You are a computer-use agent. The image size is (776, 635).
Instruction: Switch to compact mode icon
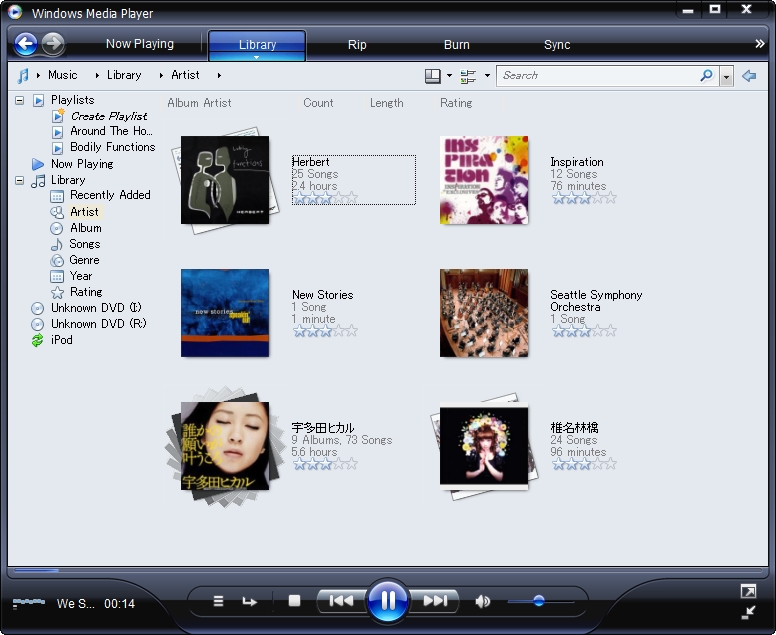coord(749,612)
